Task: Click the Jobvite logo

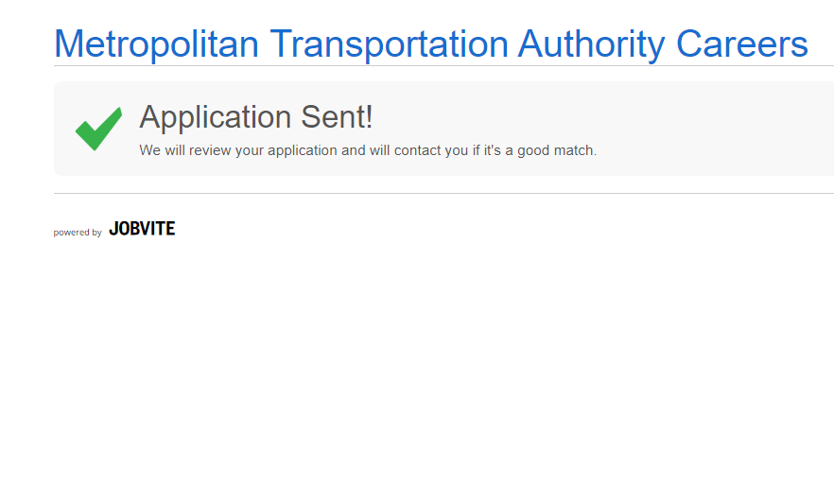Action: [142, 229]
